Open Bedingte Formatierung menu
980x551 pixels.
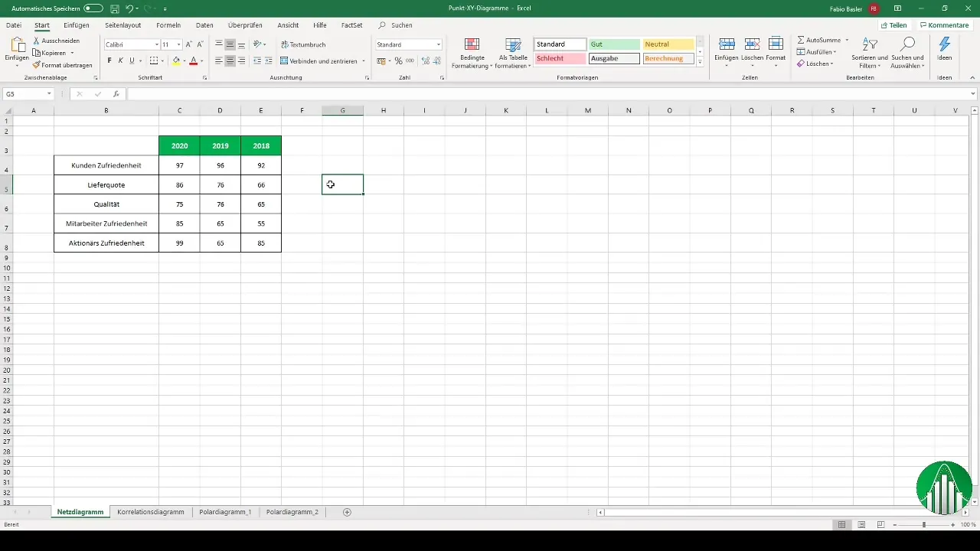pyautogui.click(x=472, y=53)
